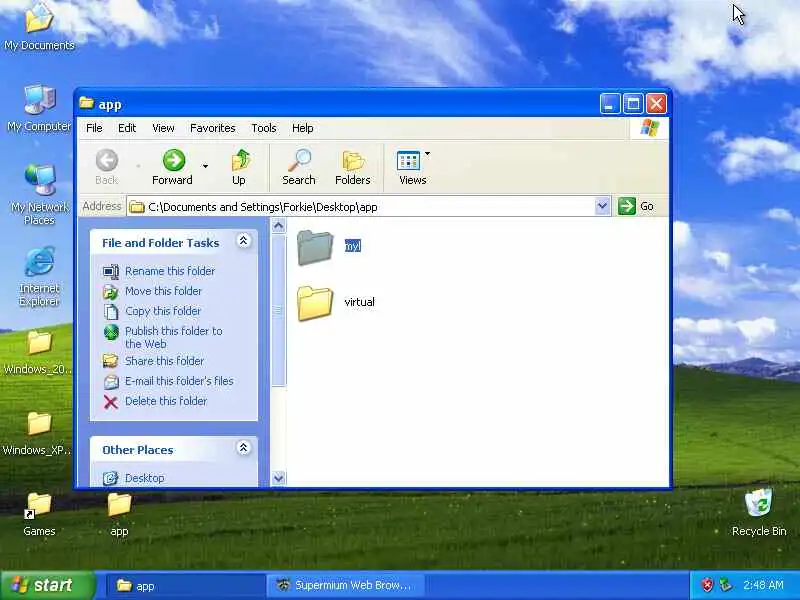The image size is (800, 600).
Task: Click Rename this folder link
Action: coord(170,271)
